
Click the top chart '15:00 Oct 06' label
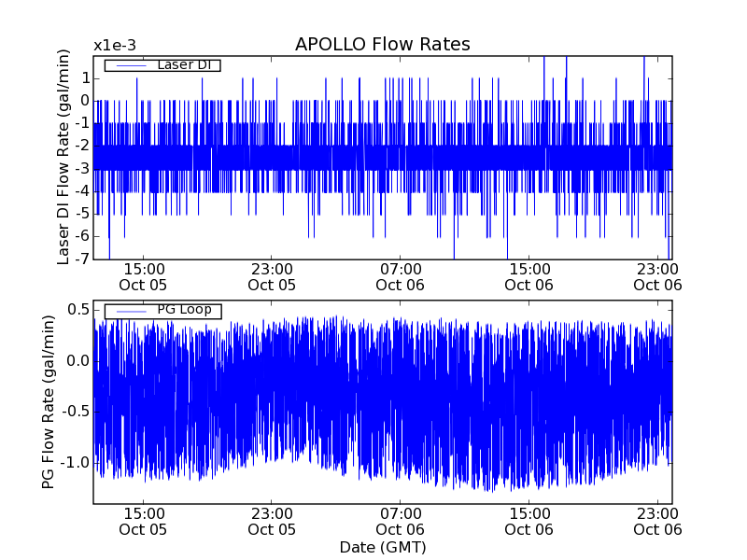[x=529, y=277]
